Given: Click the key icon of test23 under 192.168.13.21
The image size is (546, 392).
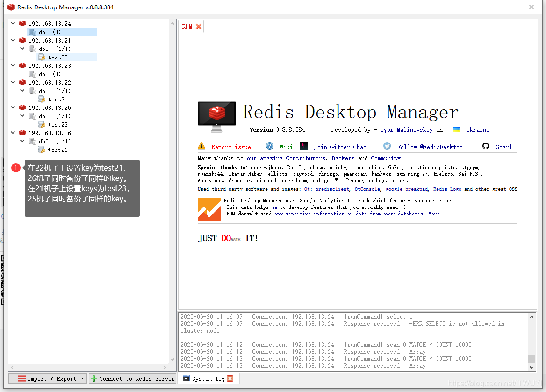Looking at the screenshot, I should tap(42, 57).
